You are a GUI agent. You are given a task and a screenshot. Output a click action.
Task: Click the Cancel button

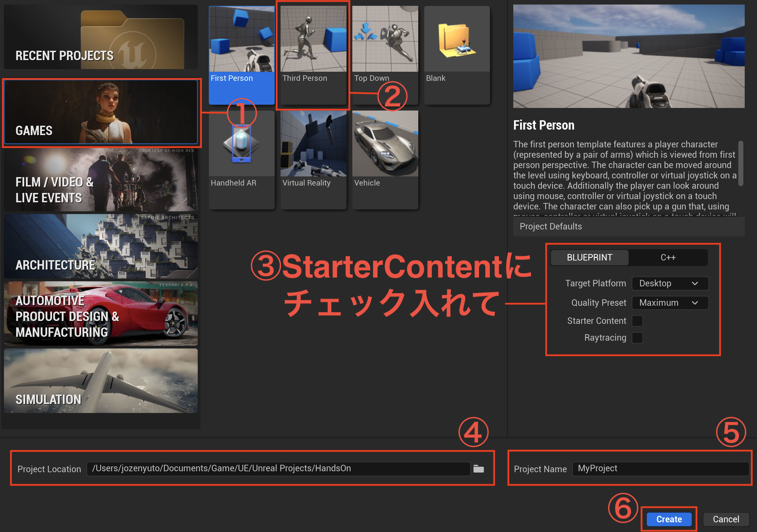pos(726,519)
